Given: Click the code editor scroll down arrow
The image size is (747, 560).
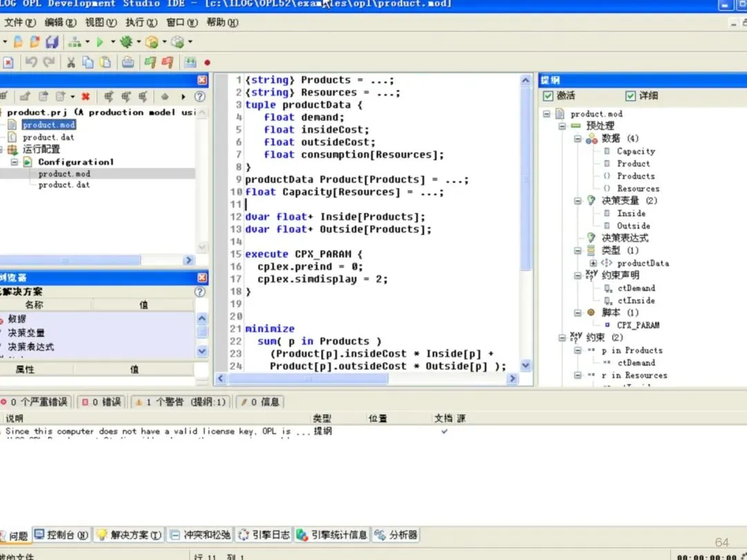Looking at the screenshot, I should click(526, 366).
